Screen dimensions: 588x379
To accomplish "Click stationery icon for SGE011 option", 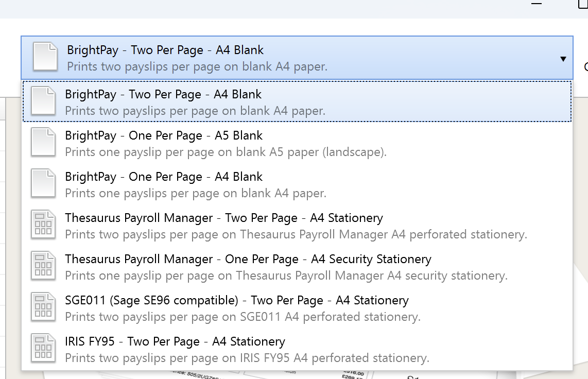I will tap(43, 307).
